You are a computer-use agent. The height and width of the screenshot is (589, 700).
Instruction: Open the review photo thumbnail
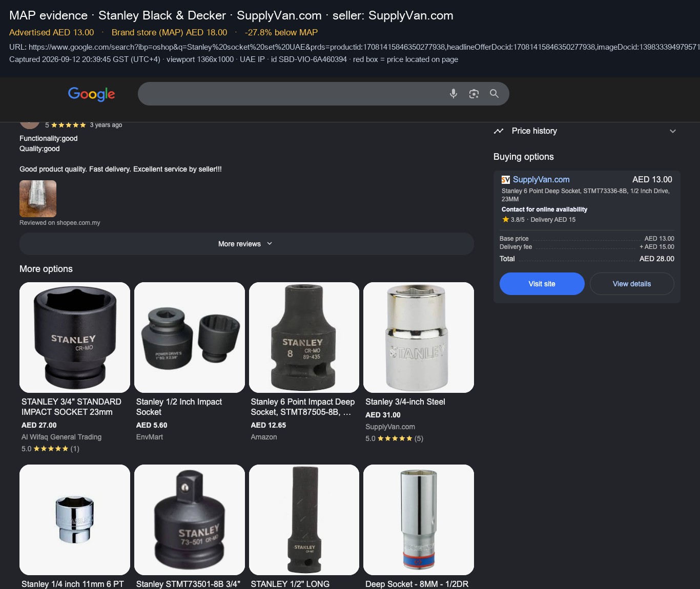pos(38,199)
